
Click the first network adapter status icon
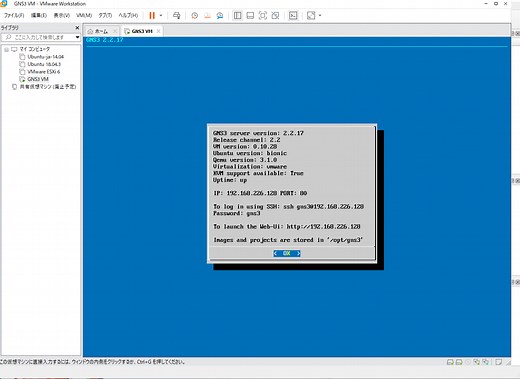(477, 362)
